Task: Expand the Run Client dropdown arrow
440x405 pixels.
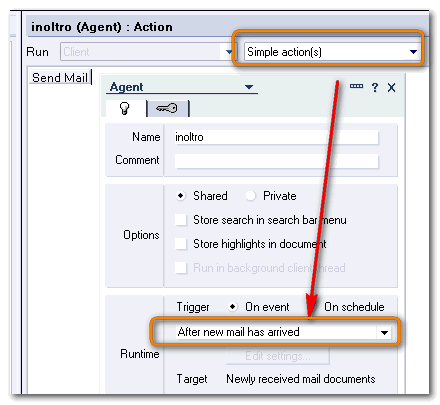Action: pyautogui.click(x=229, y=52)
